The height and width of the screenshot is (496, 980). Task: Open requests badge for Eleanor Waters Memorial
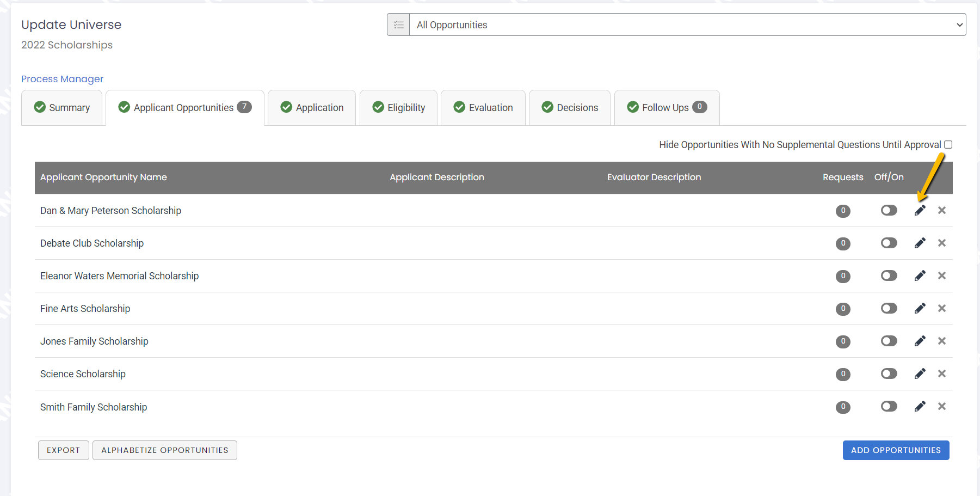843,276
